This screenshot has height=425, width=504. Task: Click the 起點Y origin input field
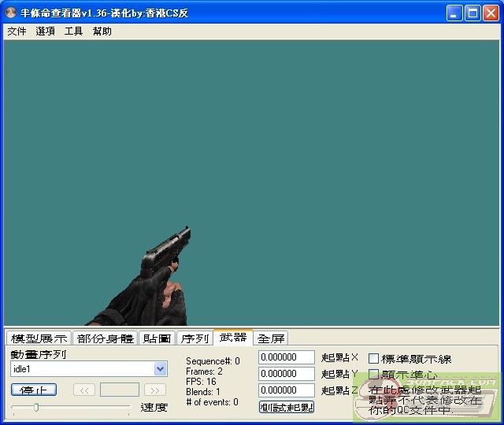point(287,374)
